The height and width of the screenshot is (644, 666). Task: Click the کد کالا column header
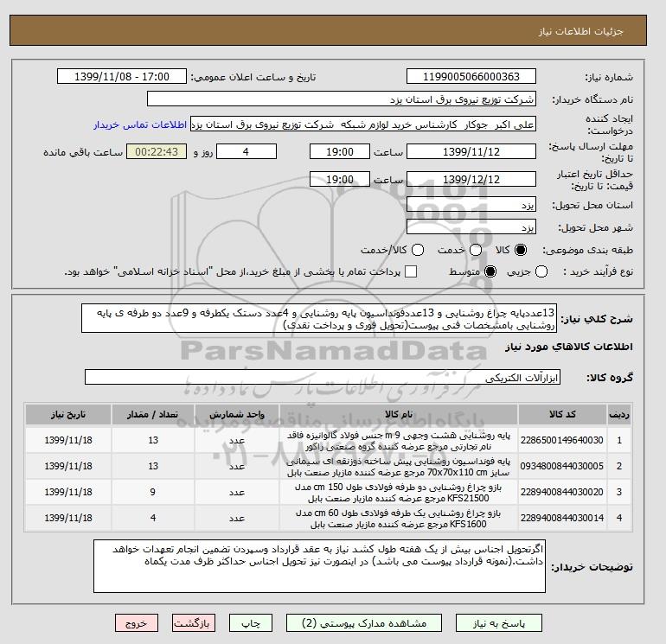(x=562, y=414)
